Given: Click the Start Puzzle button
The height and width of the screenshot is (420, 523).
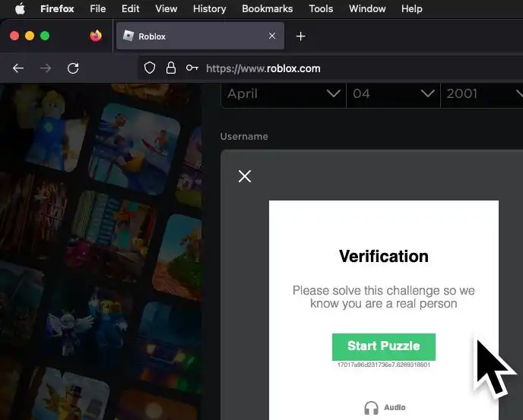Looking at the screenshot, I should 384,346.
